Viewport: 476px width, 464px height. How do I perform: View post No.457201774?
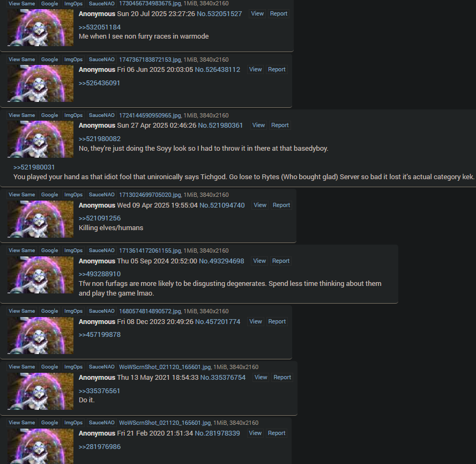[256, 321]
